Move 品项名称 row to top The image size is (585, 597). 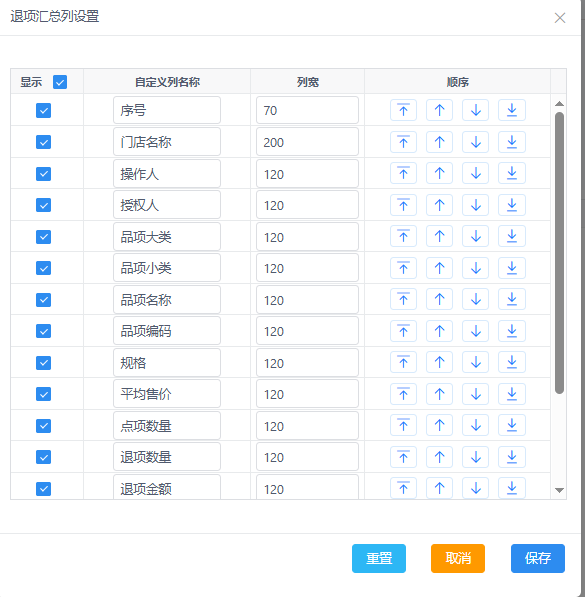(x=403, y=299)
